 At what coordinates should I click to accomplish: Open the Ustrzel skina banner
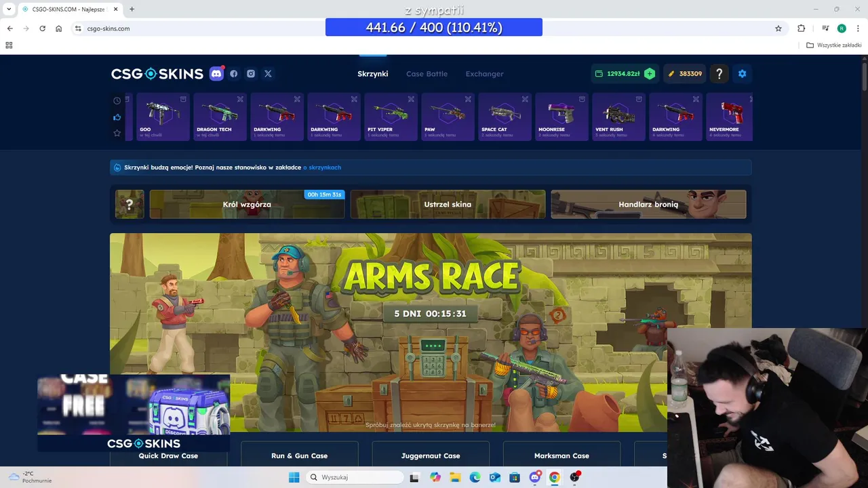pyautogui.click(x=448, y=204)
